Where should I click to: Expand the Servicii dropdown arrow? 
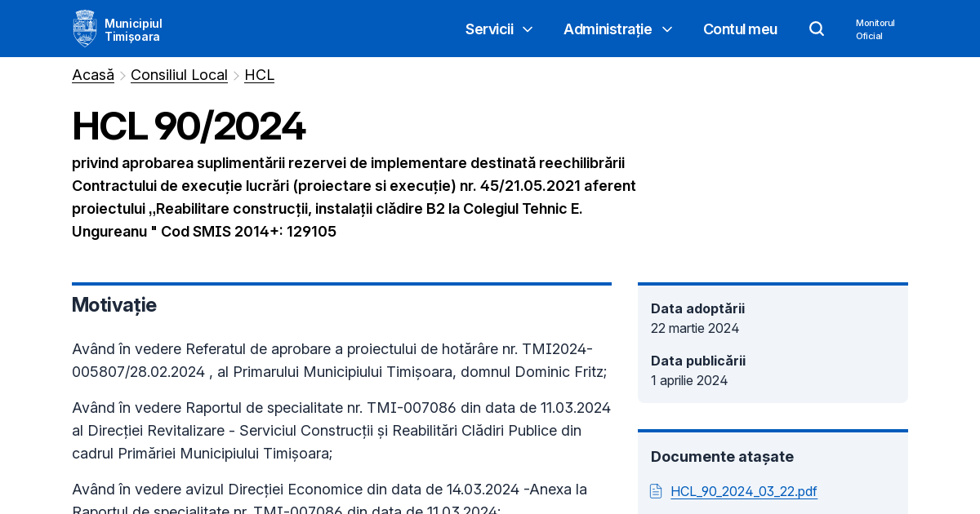pyautogui.click(x=527, y=29)
